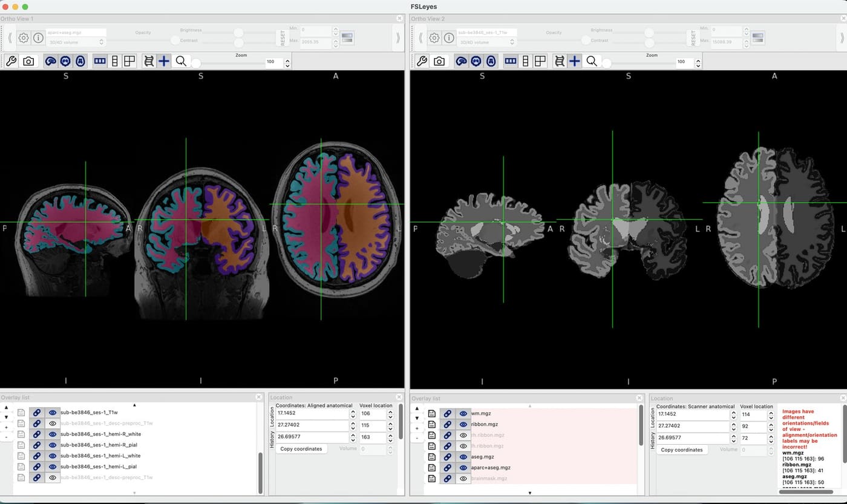Click reset zoom magnifier in Ortho View 1

tap(181, 61)
